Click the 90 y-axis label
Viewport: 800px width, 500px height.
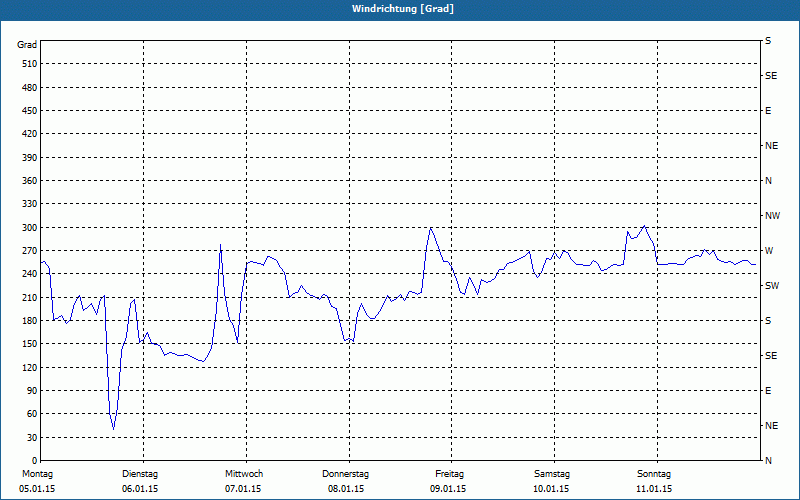coord(32,390)
